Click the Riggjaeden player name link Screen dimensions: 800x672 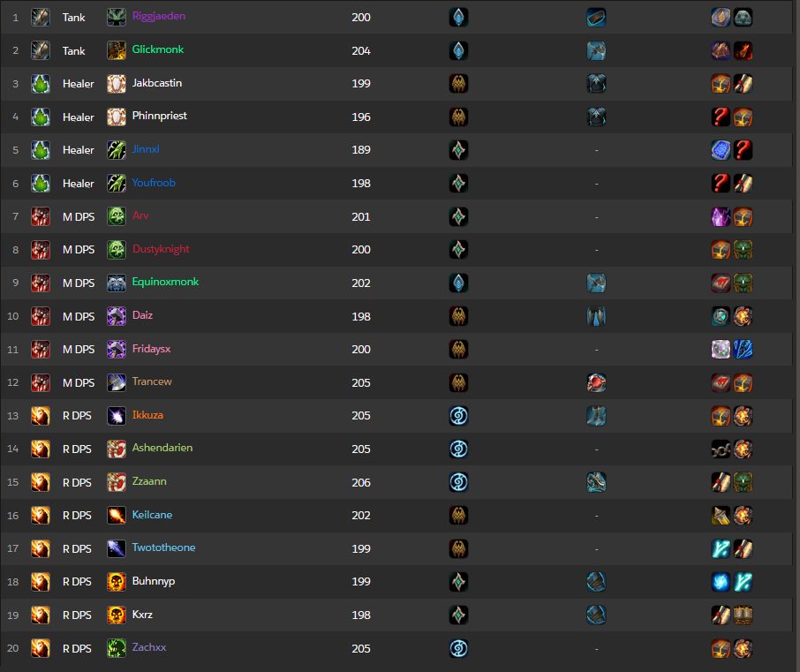tap(159, 16)
